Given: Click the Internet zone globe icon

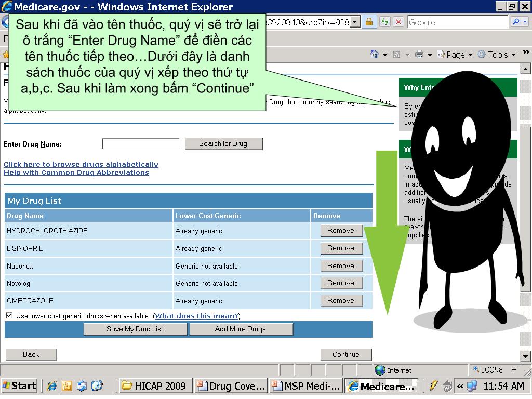Looking at the screenshot, I should [x=380, y=370].
